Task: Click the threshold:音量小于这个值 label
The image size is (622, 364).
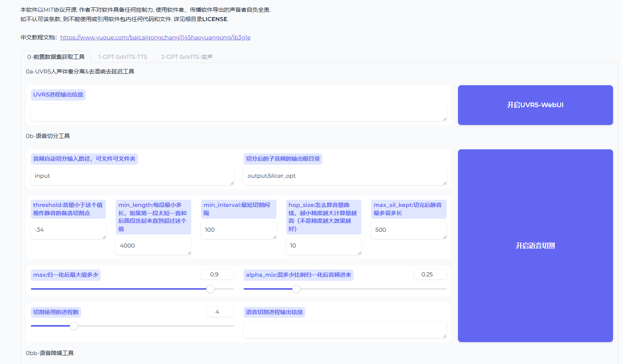Action: click(x=68, y=209)
